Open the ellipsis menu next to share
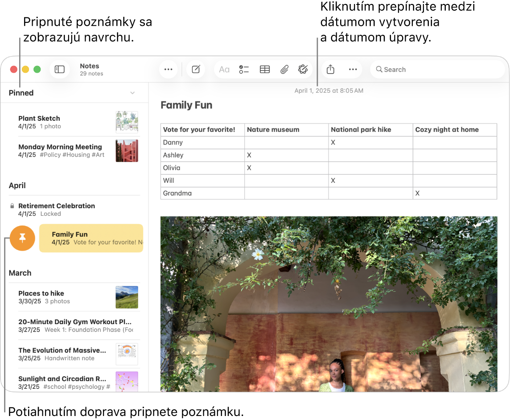The height and width of the screenshot is (420, 510). 353,70
